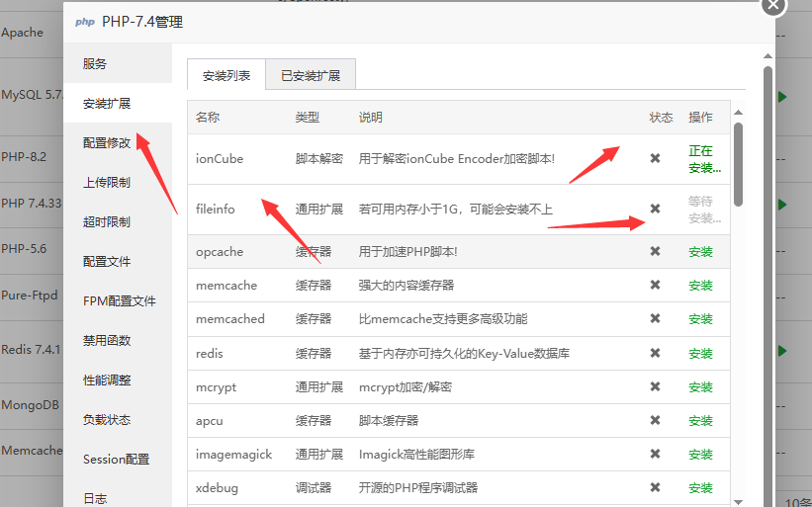The image size is (812, 507).
Task: Open 禁用函数 settings
Action: click(107, 341)
